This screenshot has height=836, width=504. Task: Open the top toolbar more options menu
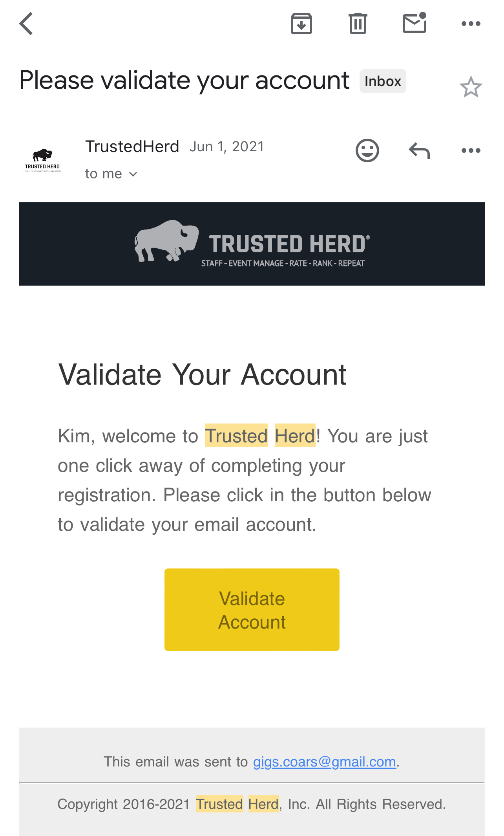471,24
